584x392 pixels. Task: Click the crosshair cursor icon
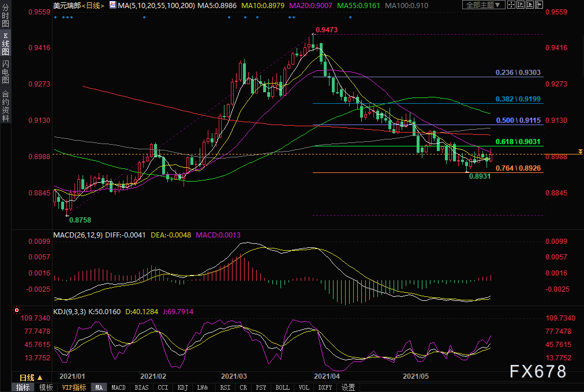pos(511,5)
